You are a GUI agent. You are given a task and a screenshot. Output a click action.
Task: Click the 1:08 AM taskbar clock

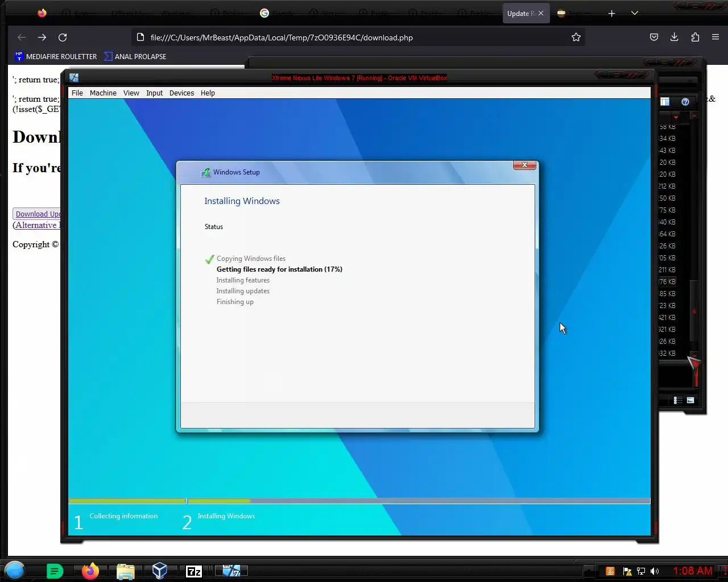click(693, 571)
